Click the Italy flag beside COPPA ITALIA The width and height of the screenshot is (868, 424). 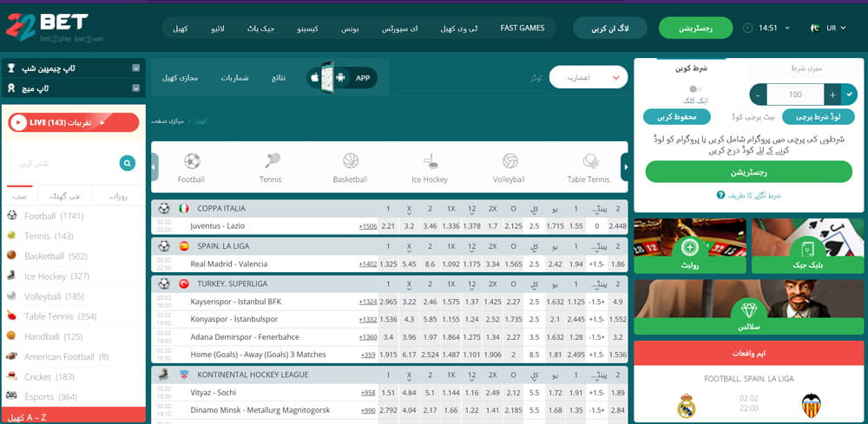click(184, 208)
